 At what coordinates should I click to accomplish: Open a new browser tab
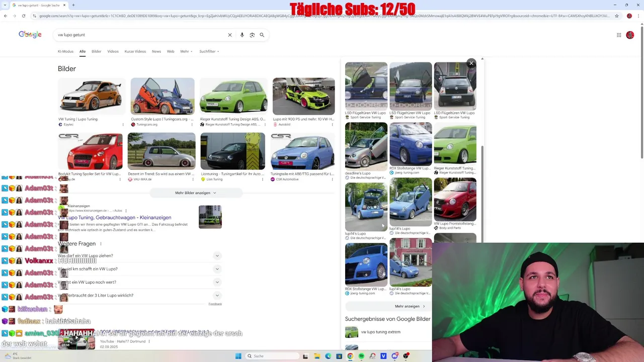[x=73, y=5]
